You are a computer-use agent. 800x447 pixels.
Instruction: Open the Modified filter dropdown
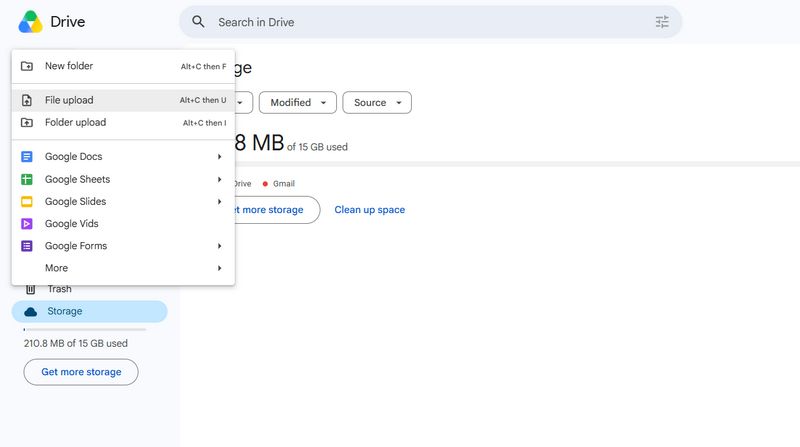pyautogui.click(x=297, y=103)
